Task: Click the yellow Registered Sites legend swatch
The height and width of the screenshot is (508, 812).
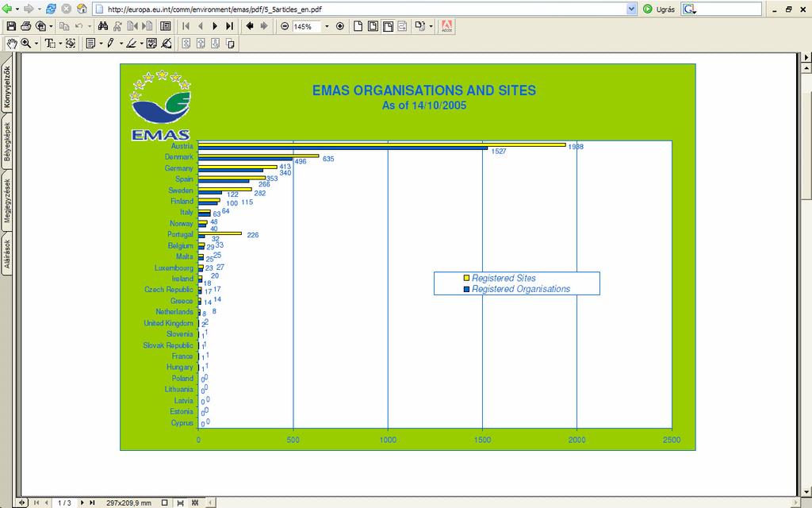Action: [466, 278]
